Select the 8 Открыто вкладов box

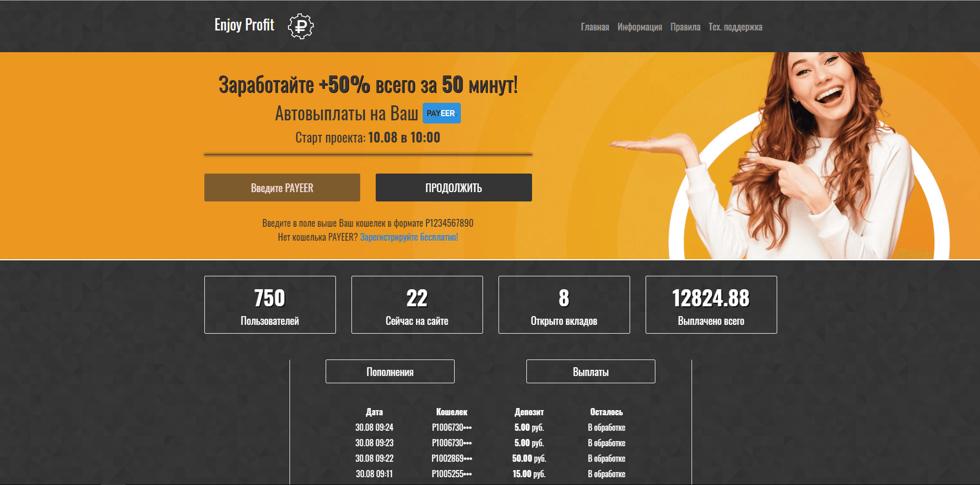(564, 305)
